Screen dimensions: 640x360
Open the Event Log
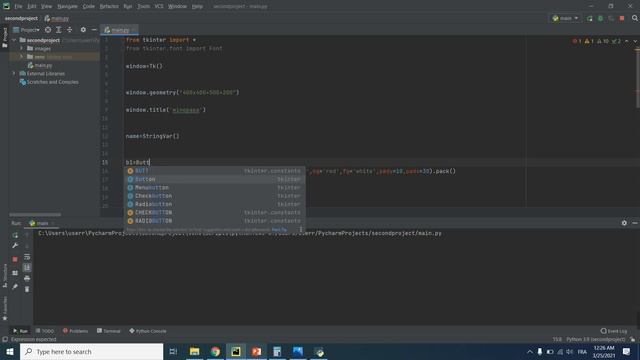pos(614,331)
